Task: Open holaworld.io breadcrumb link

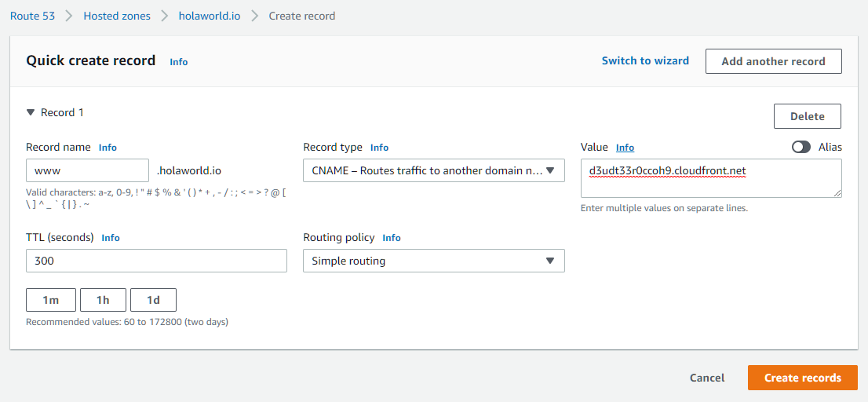Action: pyautogui.click(x=210, y=16)
